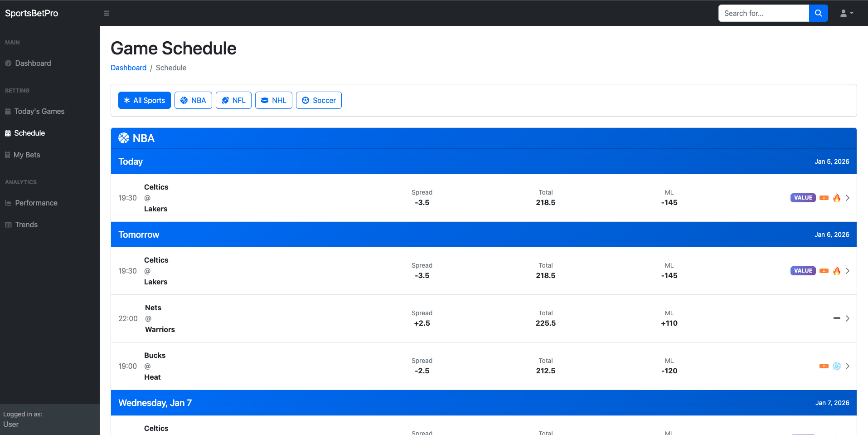Click the bandage injury icon on Bucks @ Heat
The height and width of the screenshot is (435, 868).
coord(824,366)
